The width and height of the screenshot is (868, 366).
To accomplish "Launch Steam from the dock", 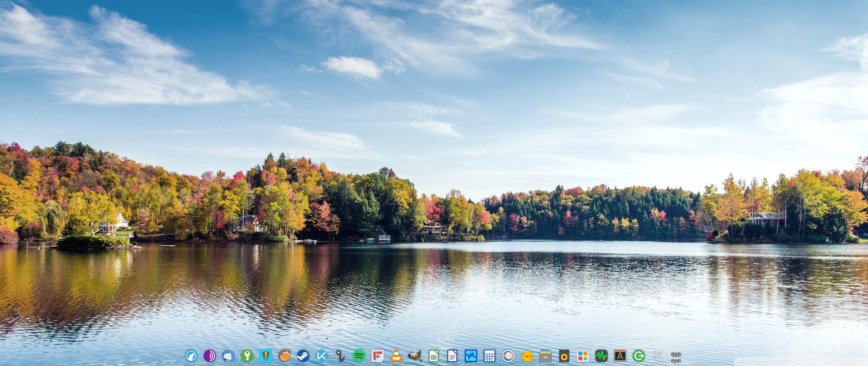I will 303,356.
